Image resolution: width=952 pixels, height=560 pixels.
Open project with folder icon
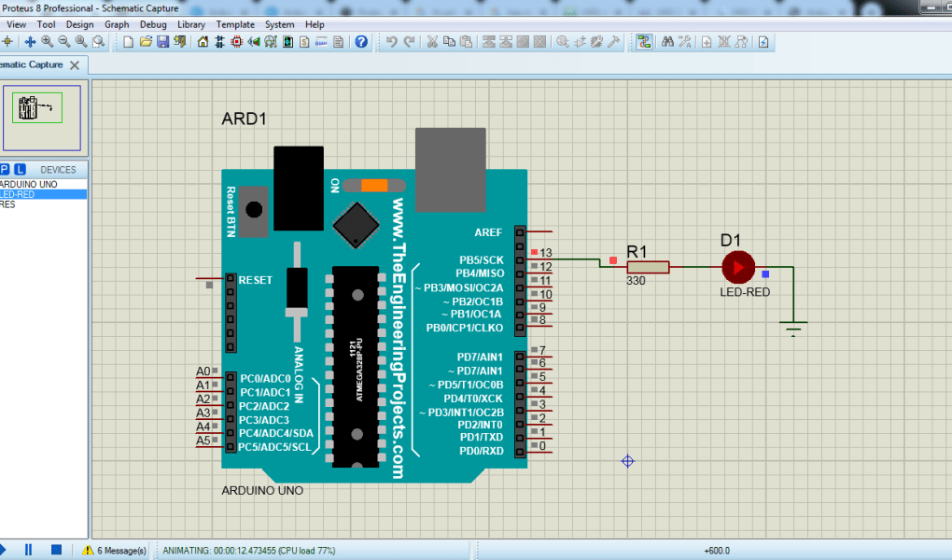(146, 42)
